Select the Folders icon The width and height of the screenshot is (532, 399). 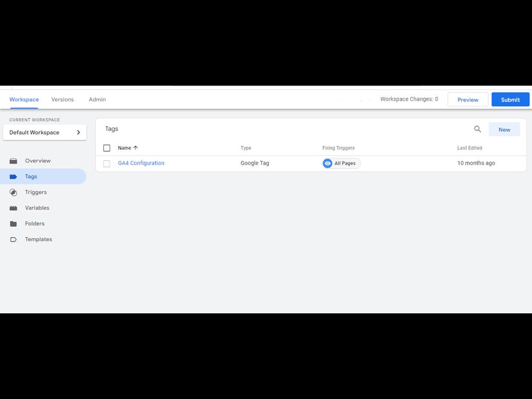coord(14,223)
